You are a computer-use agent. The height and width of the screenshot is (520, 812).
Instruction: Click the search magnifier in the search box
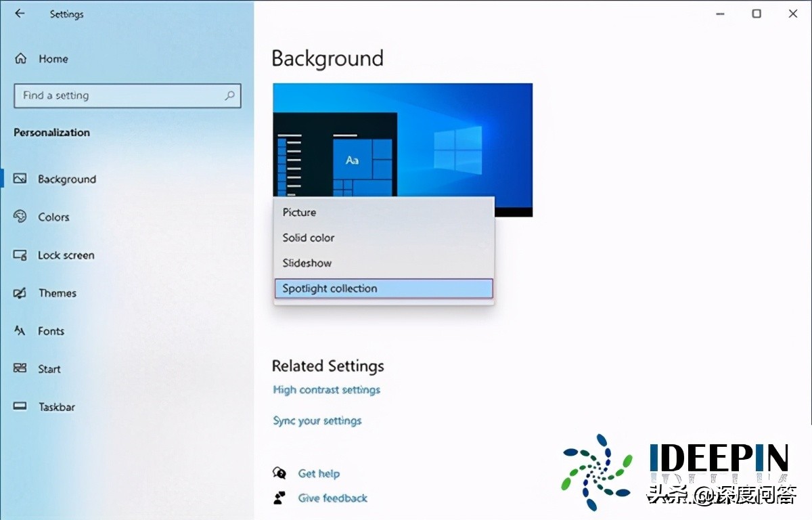tap(231, 95)
